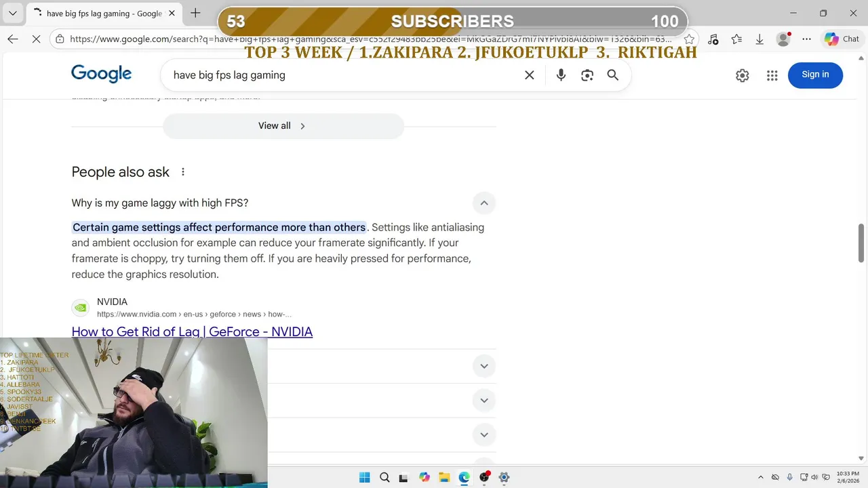This screenshot has width=868, height=488.
Task: Add this page to favorites star
Action: [x=689, y=39]
